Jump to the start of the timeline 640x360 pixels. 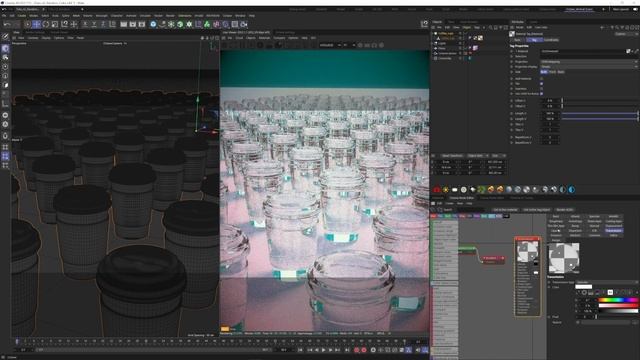point(300,350)
